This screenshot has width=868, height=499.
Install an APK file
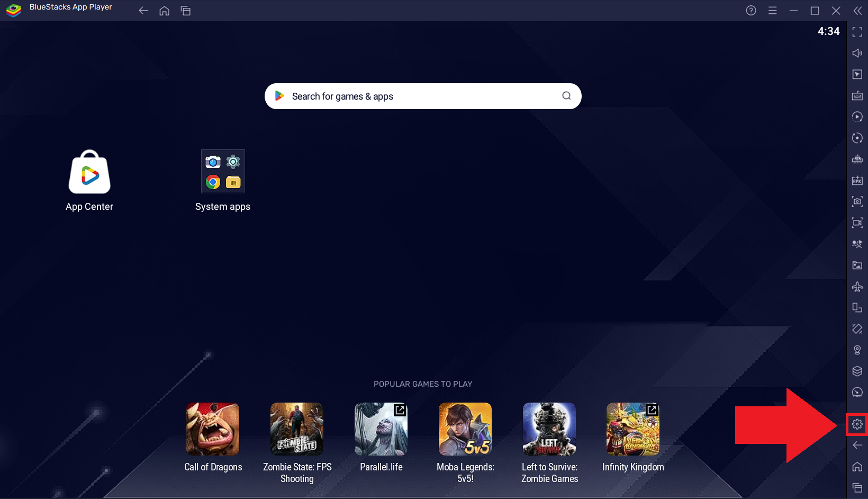click(857, 180)
